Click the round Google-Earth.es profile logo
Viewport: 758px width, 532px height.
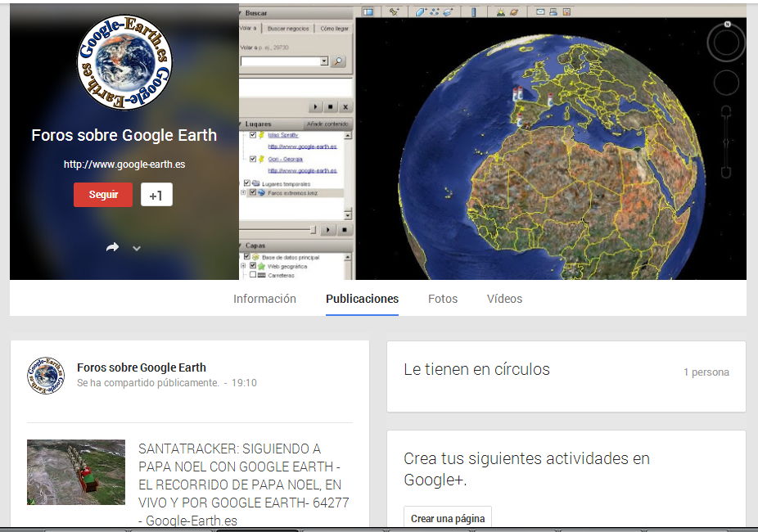tap(124, 61)
